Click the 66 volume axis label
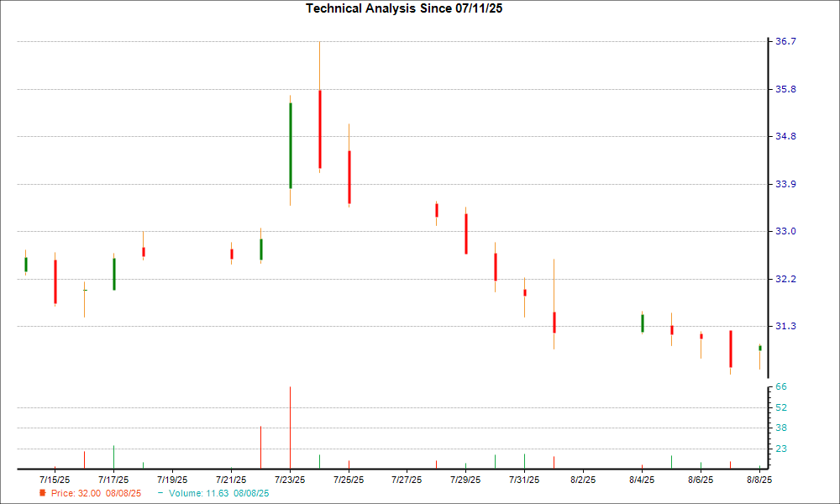The height and width of the screenshot is (504, 840). click(x=781, y=386)
